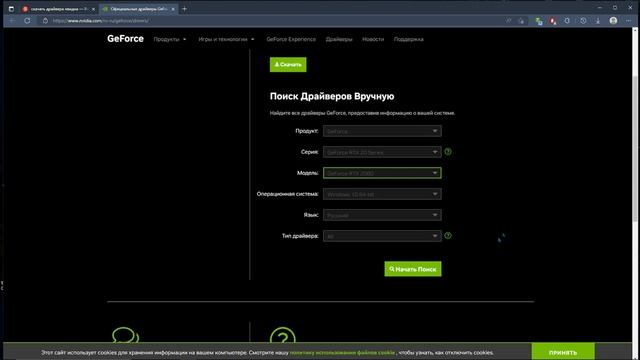Open the browser extensions puzzle icon
This screenshot has height=360, width=640.
567,20
